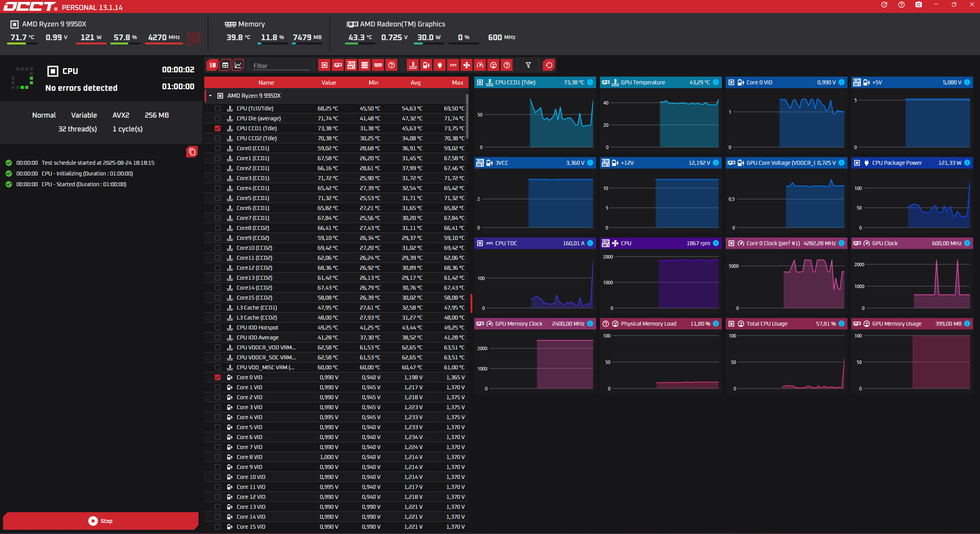Click the funnel filter icon
This screenshot has height=534, width=980.
[528, 66]
